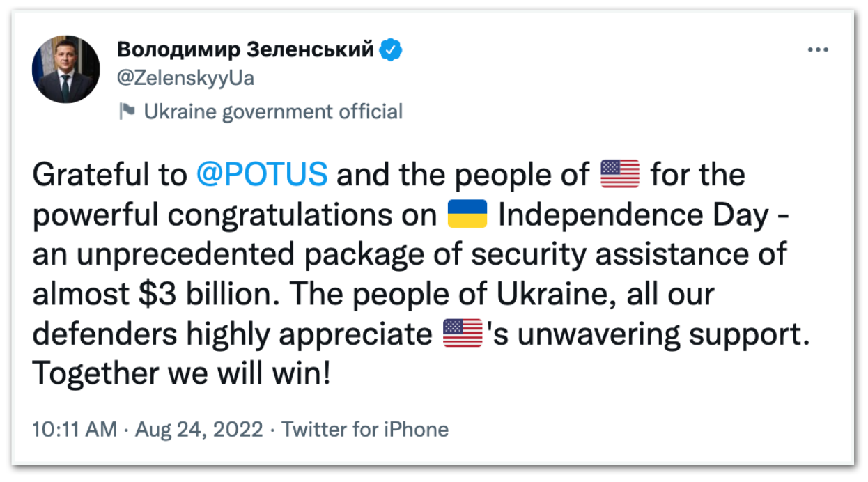Click the blue verified checkmark badge
Image resolution: width=868 pixels, height=482 pixels.
(x=391, y=50)
